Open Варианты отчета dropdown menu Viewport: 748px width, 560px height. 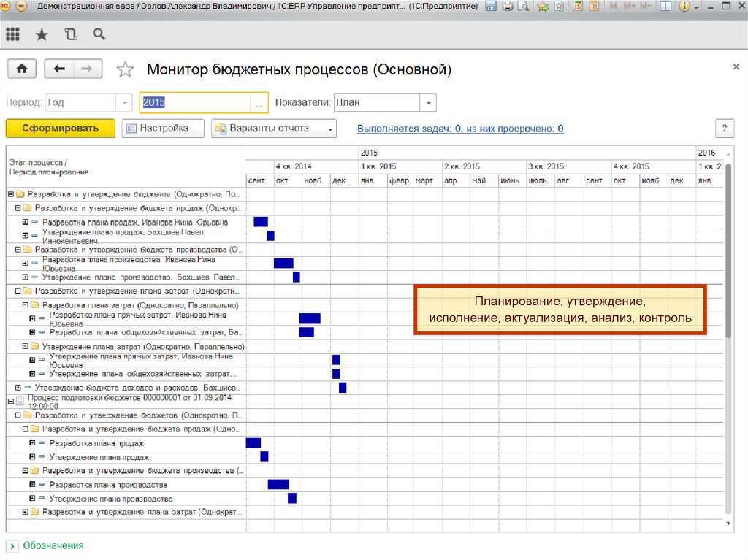tap(273, 129)
